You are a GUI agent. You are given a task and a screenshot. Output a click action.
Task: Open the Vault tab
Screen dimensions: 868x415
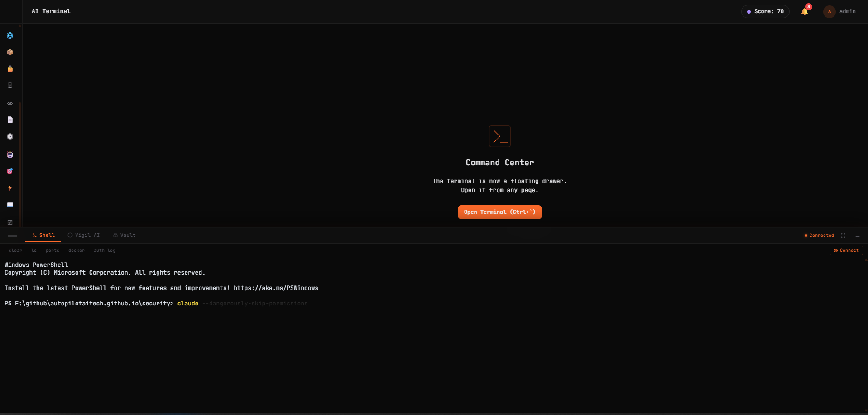tap(124, 235)
